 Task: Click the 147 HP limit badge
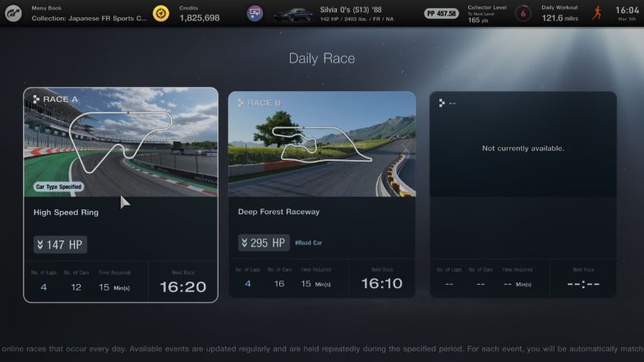(x=60, y=245)
